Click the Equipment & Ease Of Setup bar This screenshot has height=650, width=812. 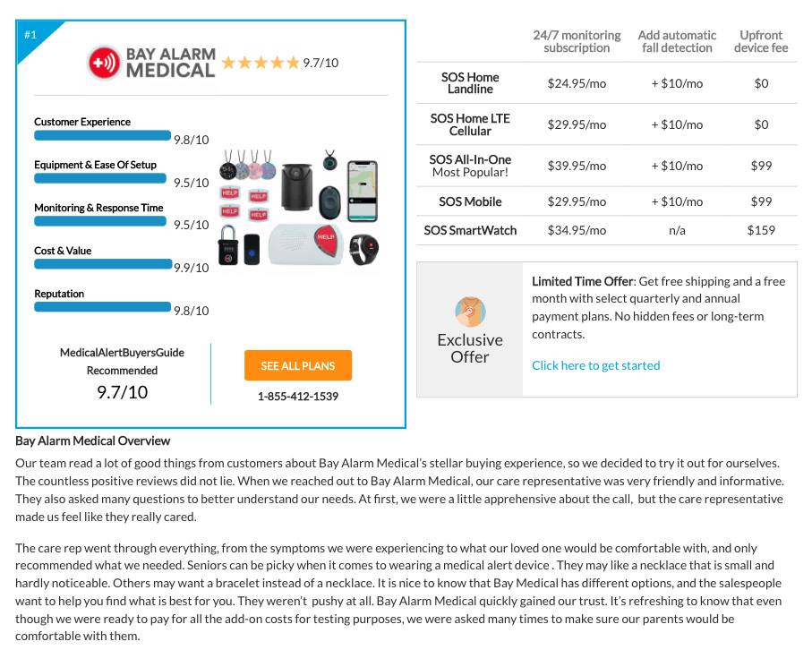point(100,178)
